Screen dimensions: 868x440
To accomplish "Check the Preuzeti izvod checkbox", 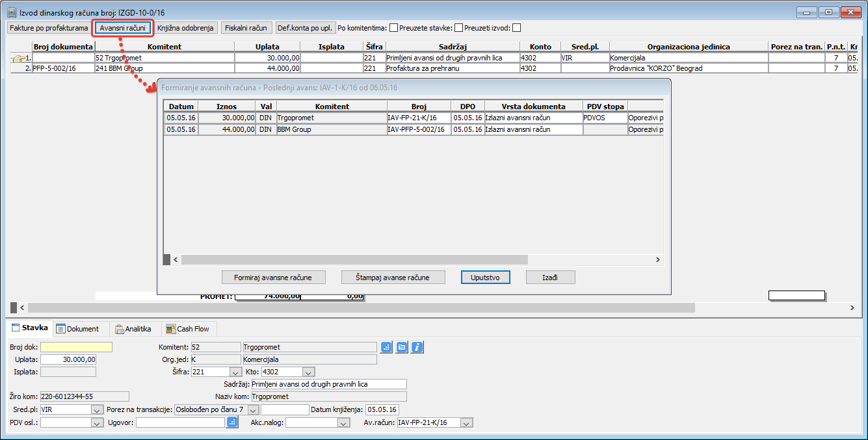I will tap(516, 28).
